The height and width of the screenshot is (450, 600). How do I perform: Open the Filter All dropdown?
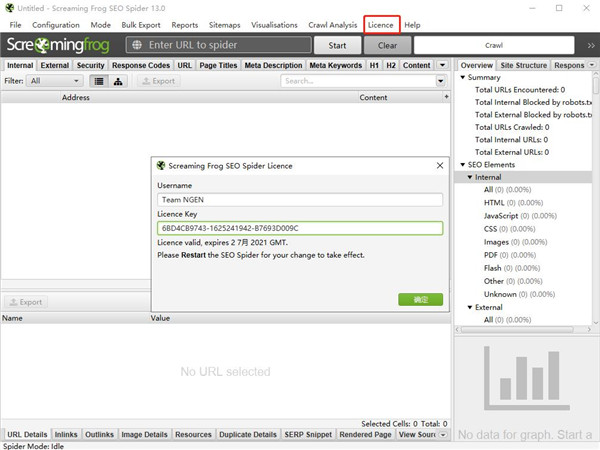(55, 81)
